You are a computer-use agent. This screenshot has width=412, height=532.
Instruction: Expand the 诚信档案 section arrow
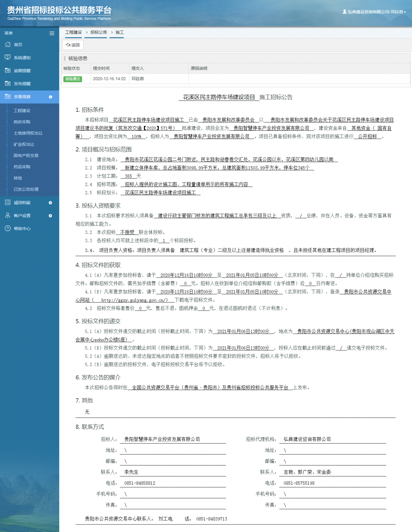[x=51, y=203]
